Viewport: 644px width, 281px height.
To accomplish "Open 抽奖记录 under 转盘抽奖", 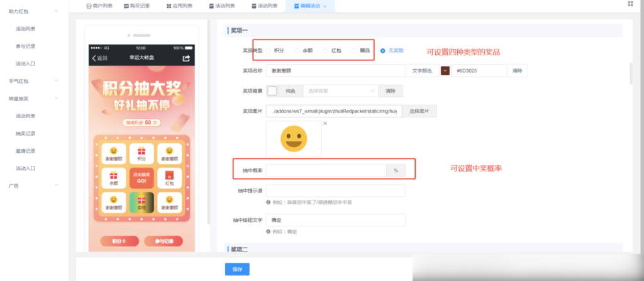I will point(25,133).
